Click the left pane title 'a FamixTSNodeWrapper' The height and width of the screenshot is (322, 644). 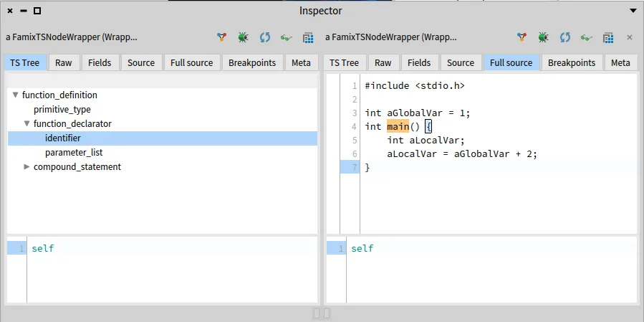tap(72, 37)
